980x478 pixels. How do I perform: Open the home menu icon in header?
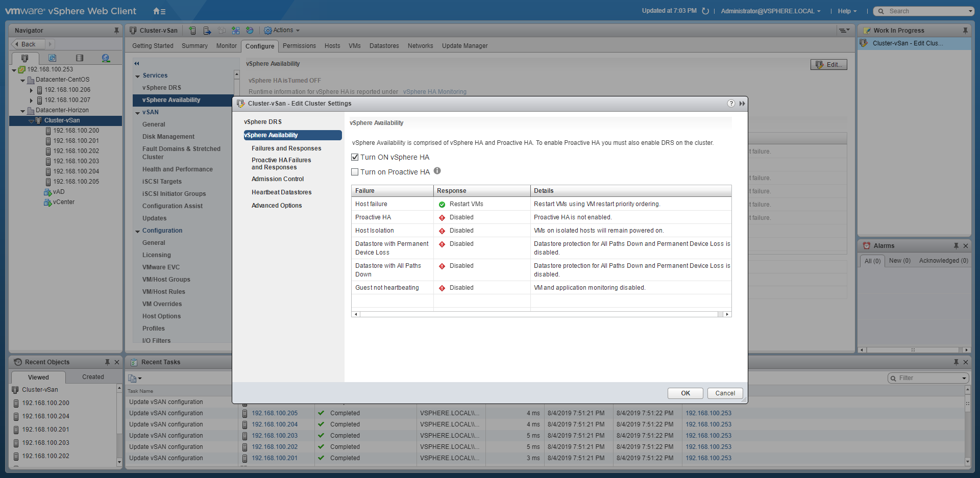click(159, 11)
